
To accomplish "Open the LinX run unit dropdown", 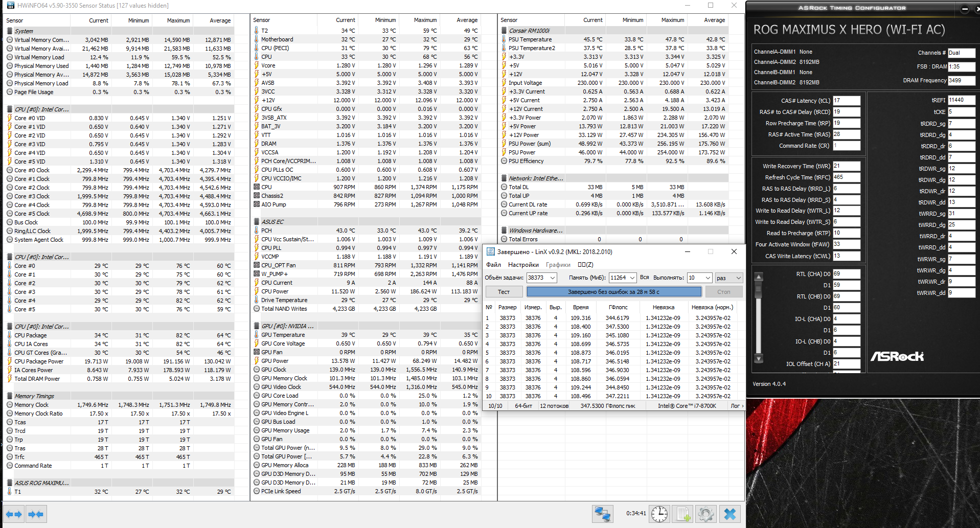I will (x=728, y=278).
